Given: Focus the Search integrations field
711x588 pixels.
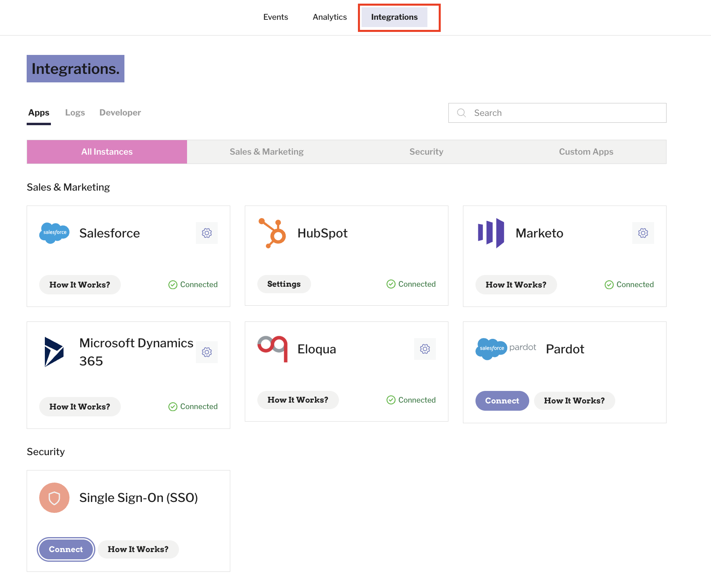Looking at the screenshot, I should pos(557,113).
